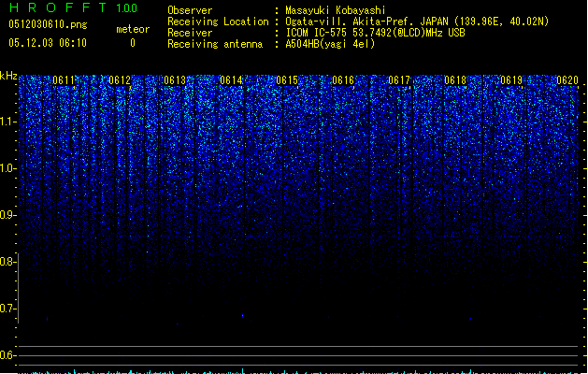The image size is (588, 374).
Task: Click the 0611 time marker
Action: [64, 80]
